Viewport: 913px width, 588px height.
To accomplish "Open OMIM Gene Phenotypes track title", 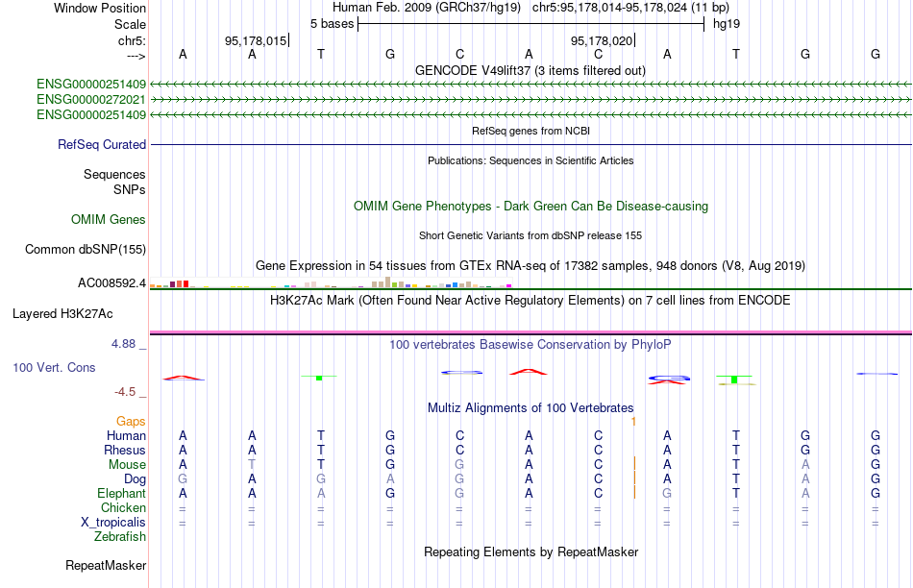I will (531, 207).
